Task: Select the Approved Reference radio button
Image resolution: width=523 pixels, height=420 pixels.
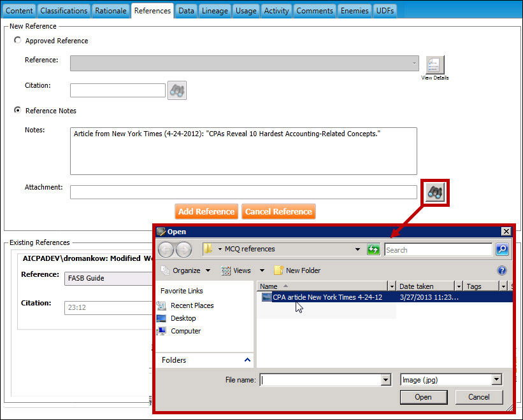Action: 18,41
